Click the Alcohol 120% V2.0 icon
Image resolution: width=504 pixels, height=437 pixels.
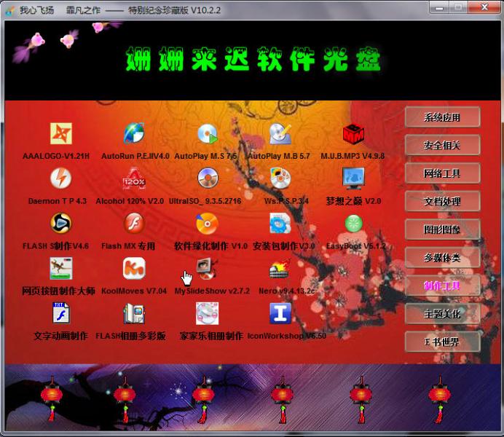[134, 178]
